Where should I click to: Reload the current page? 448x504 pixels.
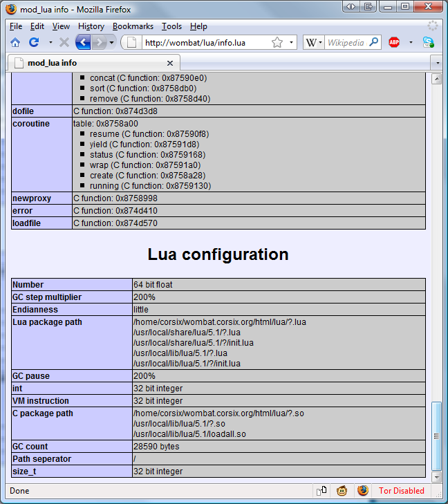34,42
